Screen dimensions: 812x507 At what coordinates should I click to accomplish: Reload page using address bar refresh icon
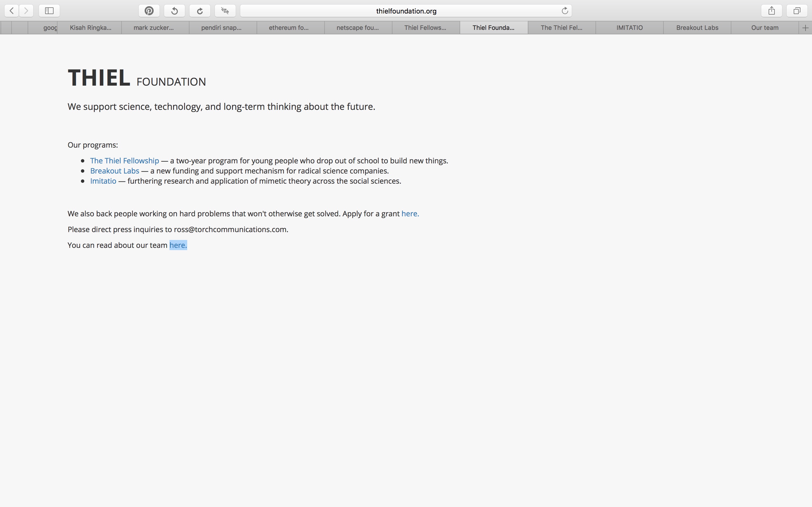[x=565, y=11]
